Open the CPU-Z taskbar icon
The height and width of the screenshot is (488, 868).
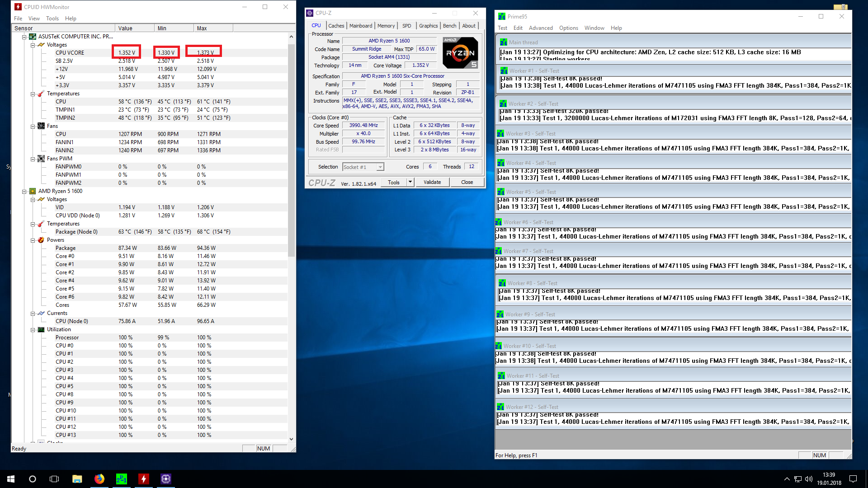point(166,479)
